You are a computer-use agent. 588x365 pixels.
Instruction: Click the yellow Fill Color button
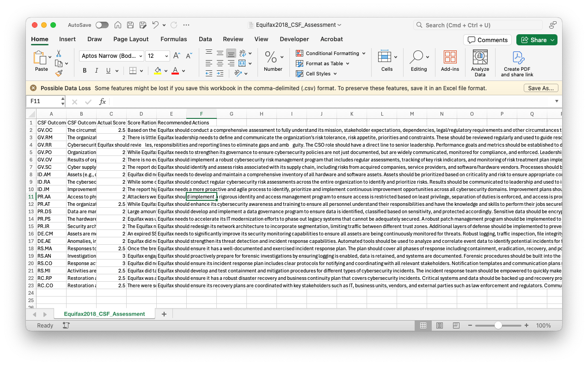click(158, 71)
